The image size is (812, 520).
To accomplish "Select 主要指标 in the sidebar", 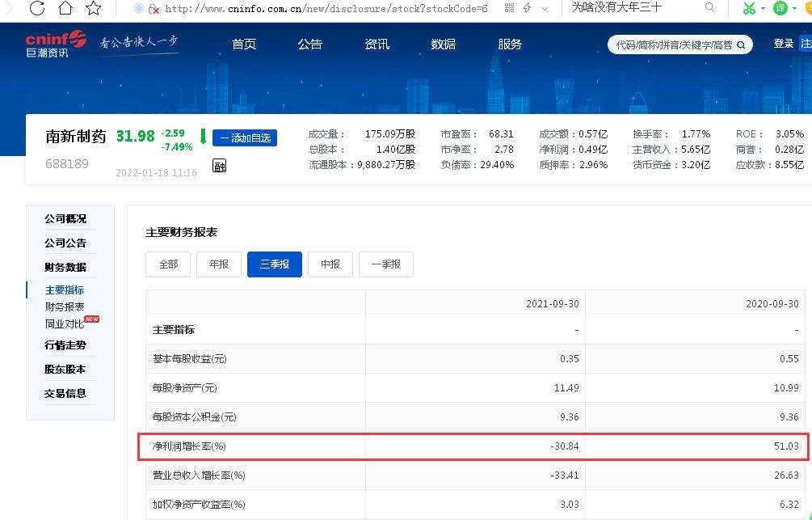I will tap(65, 290).
